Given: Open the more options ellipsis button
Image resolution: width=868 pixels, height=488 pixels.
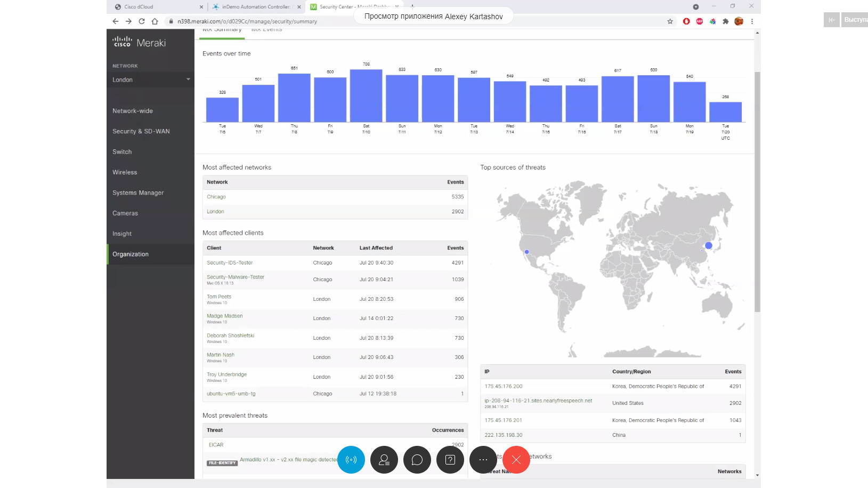Looking at the screenshot, I should click(x=483, y=460).
